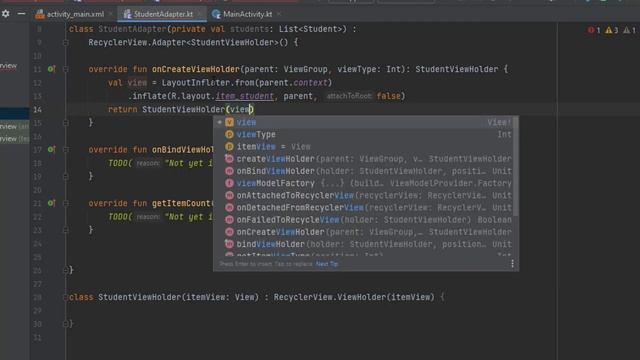Viewport: 640px width, 360px height.
Task: Click the class name 'StudentAdapter' on line 8
Action: click(132, 29)
